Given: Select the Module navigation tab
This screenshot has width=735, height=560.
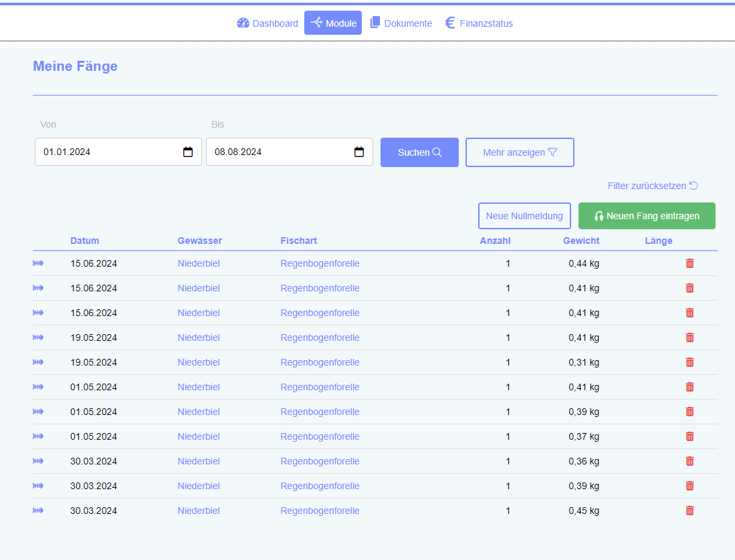Looking at the screenshot, I should 333,23.
